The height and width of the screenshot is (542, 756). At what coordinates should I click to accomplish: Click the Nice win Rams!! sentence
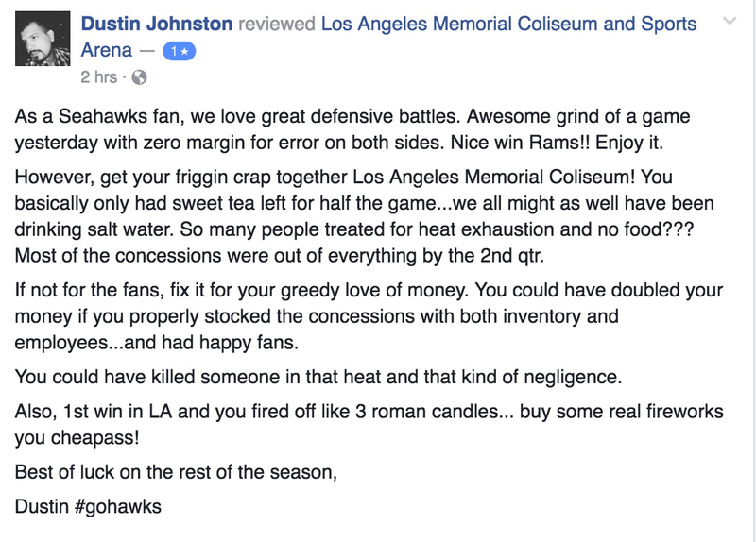[520, 143]
